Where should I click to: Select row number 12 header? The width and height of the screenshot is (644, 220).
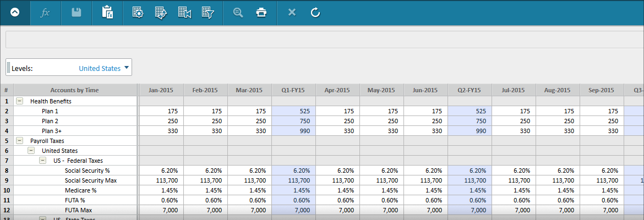(7, 210)
